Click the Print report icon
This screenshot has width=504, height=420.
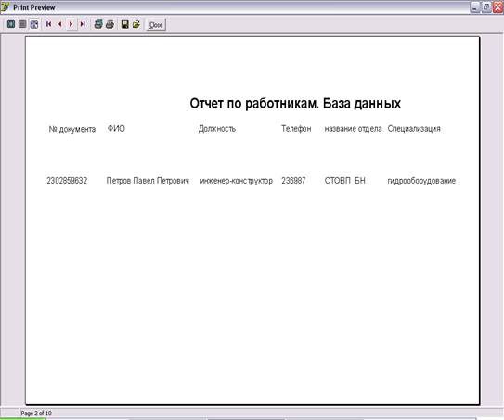coord(110,24)
